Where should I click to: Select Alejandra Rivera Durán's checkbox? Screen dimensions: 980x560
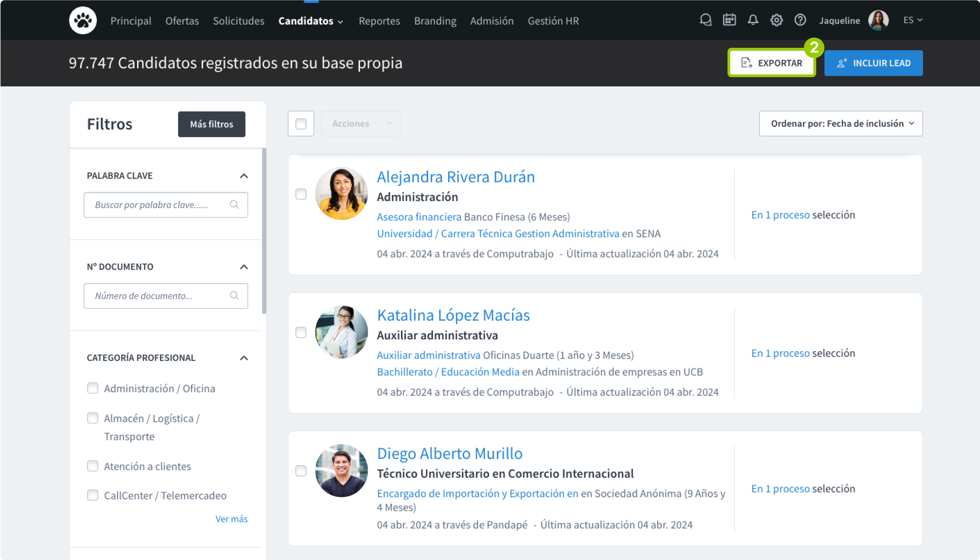point(301,194)
